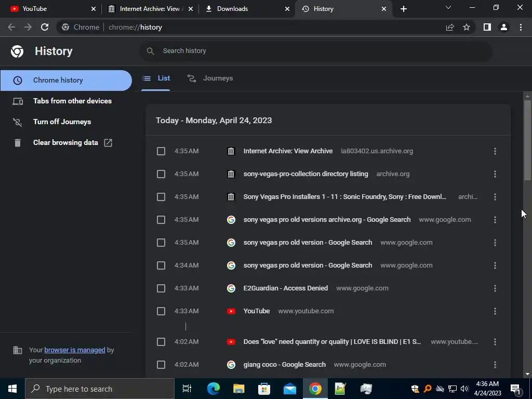Open actions menu for Internet Archive: View Archive

[x=495, y=151]
